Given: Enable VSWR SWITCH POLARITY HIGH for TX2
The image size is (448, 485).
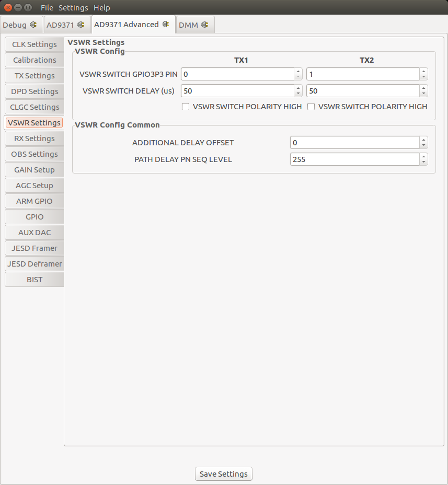Looking at the screenshot, I should click(311, 107).
